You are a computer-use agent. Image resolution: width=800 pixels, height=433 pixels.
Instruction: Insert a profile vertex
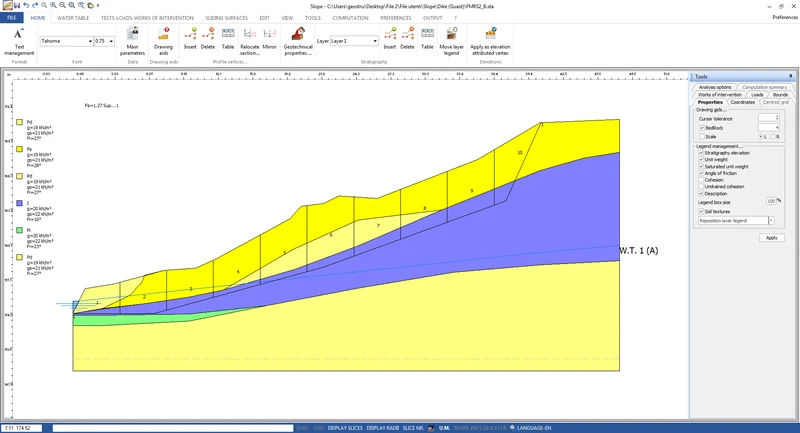(x=190, y=39)
